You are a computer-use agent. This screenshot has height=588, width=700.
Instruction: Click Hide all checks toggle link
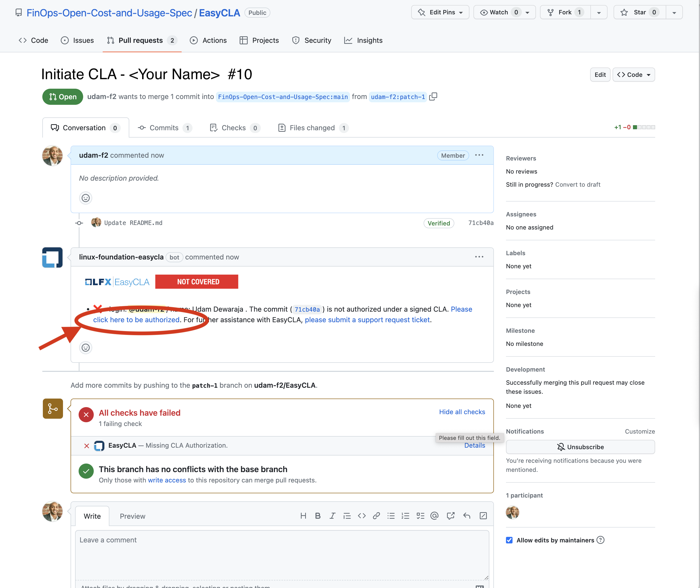click(462, 412)
